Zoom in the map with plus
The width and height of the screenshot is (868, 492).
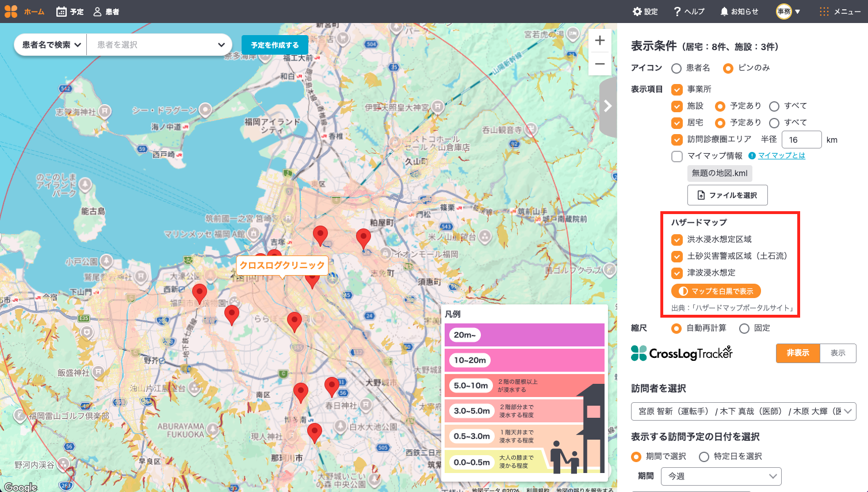pyautogui.click(x=599, y=40)
